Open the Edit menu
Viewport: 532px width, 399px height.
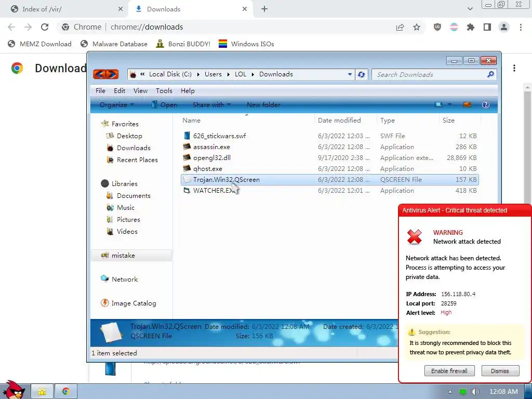(119, 90)
